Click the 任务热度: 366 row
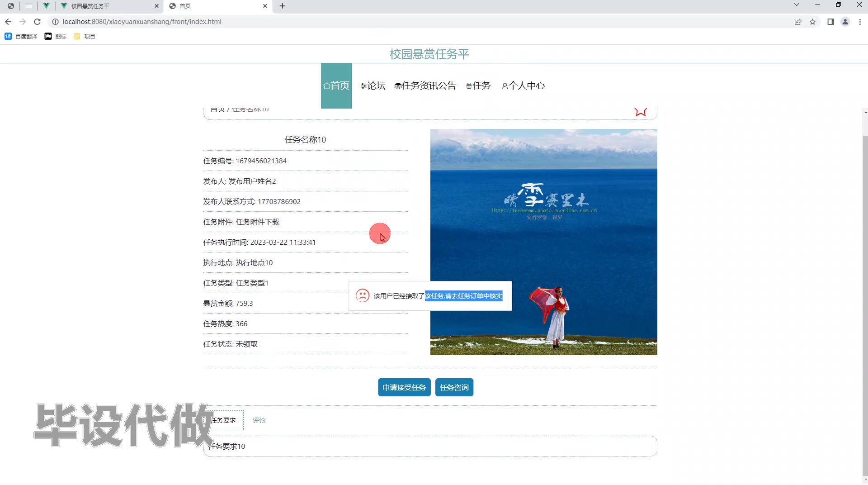This screenshot has width=868, height=485. [305, 323]
